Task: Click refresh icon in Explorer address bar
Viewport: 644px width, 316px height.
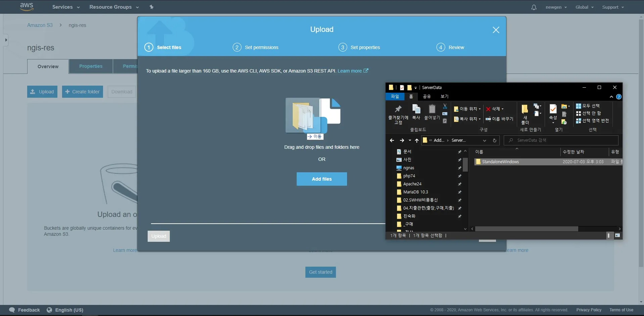Action: coord(494,140)
